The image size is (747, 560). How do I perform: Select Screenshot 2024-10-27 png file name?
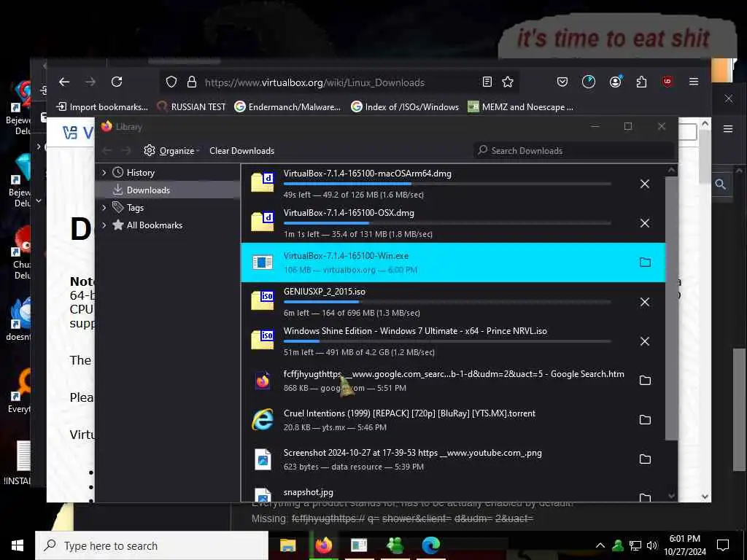tap(413, 453)
